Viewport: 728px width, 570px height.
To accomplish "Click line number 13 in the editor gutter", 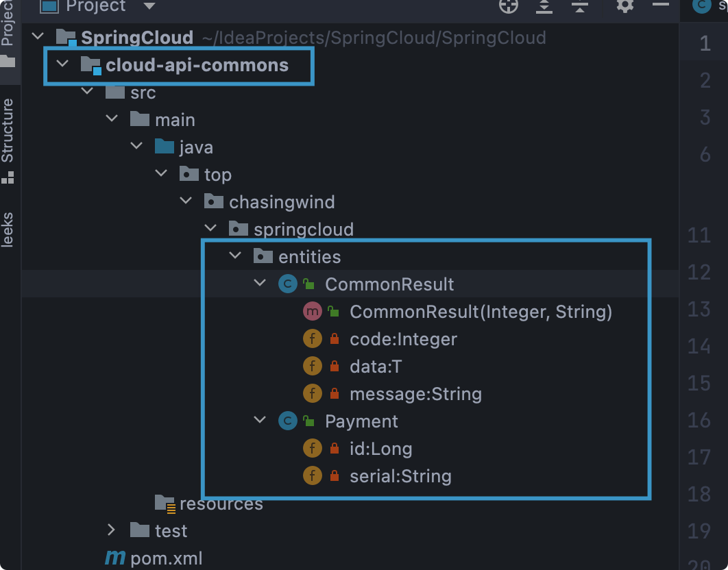I will (699, 309).
